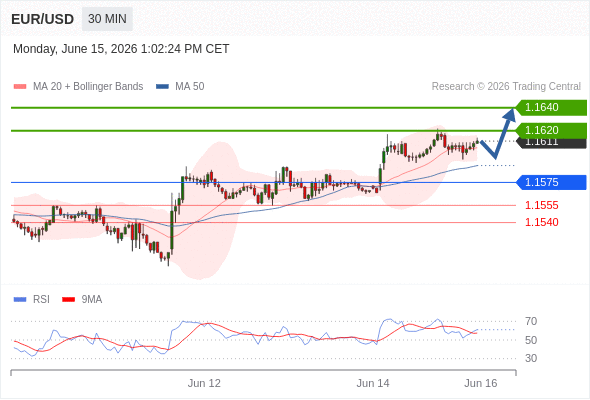The width and height of the screenshot is (590, 400).
Task: Click the MA 20 + Bollinger Bands swatch
Action: (20, 87)
